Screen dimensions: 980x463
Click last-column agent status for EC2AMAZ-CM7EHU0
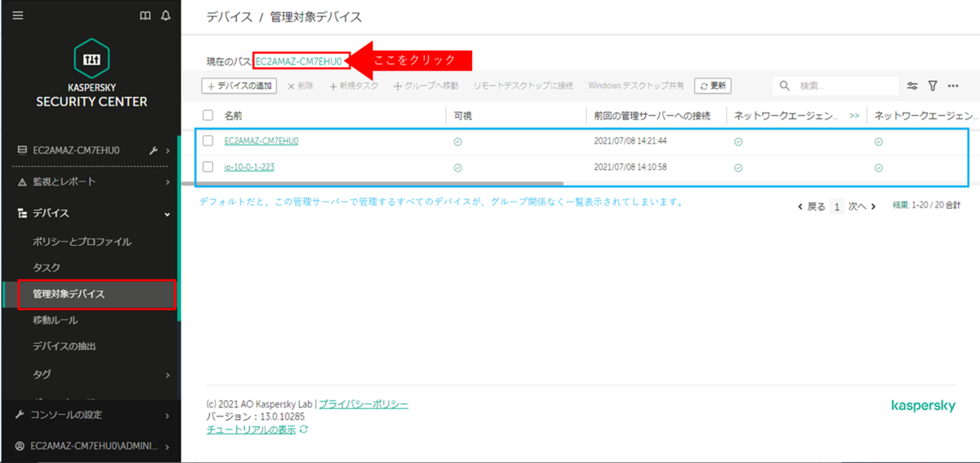tap(879, 141)
